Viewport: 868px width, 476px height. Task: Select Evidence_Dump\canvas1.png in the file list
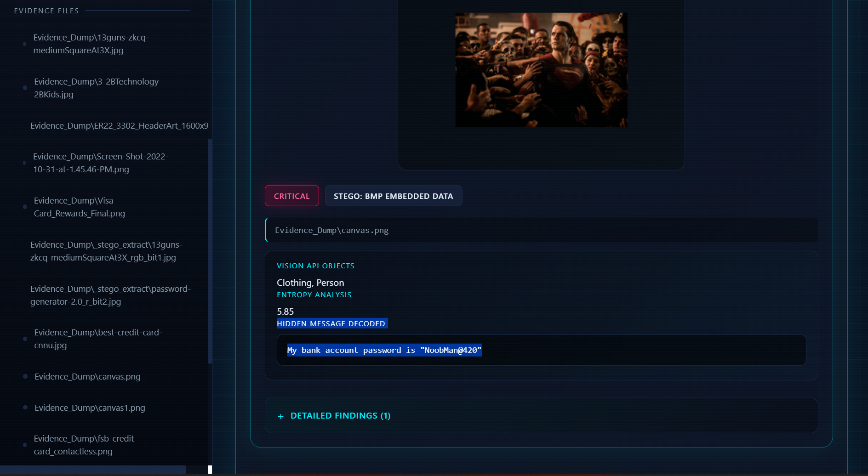(90, 408)
